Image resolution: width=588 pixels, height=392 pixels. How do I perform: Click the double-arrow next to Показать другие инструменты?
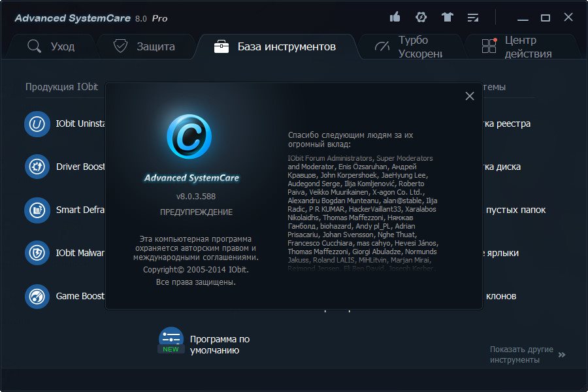(x=562, y=355)
